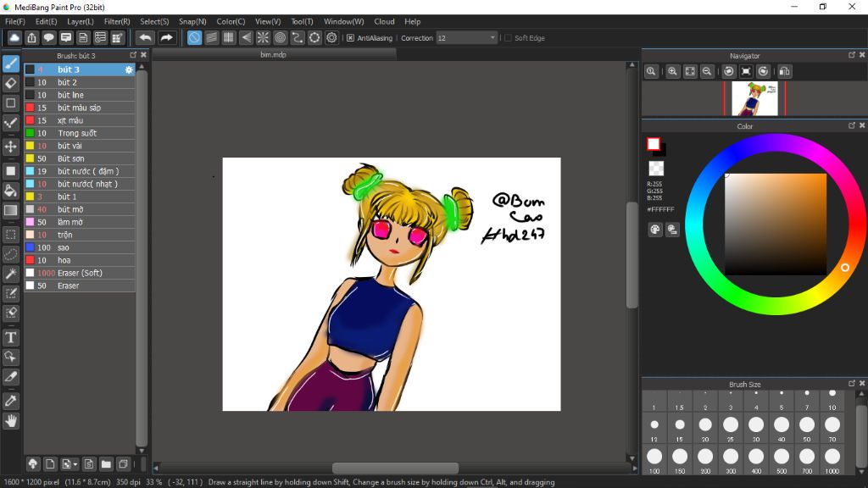This screenshot has height=488, width=868.
Task: Click the export/share icon in top toolbar
Action: (x=31, y=37)
